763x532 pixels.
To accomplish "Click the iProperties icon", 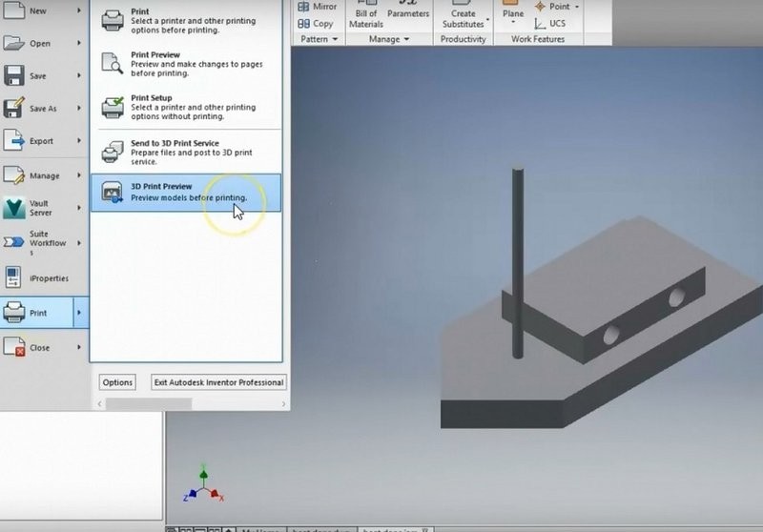I will tap(14, 277).
